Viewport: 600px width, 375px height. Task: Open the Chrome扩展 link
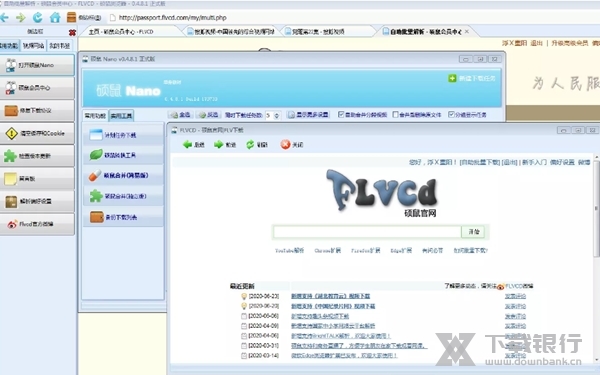click(328, 251)
